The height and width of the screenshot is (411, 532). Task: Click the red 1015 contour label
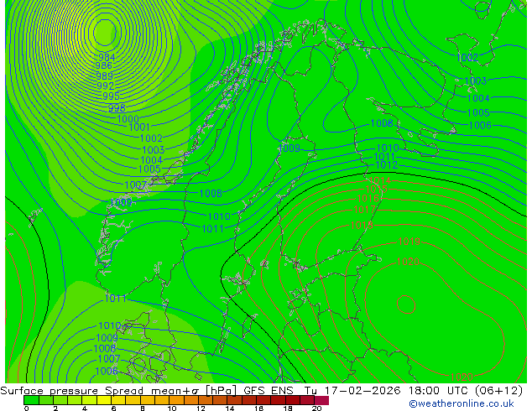[377, 190]
